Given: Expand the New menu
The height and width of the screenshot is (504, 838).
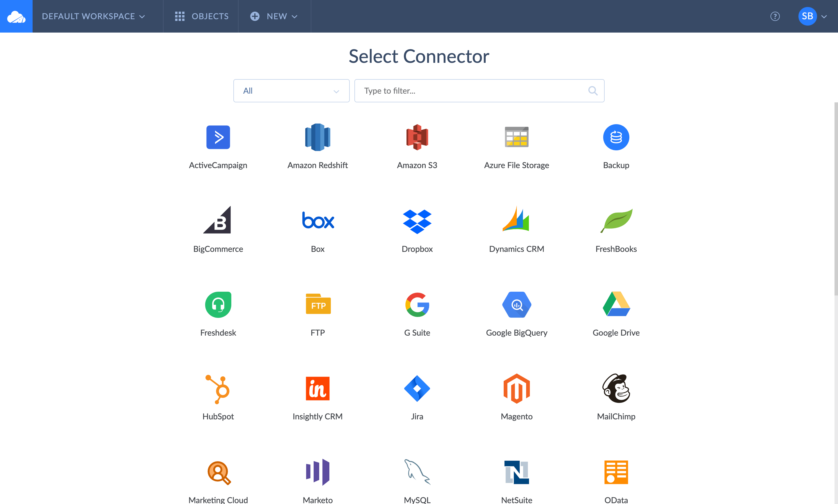Looking at the screenshot, I should pos(274,16).
